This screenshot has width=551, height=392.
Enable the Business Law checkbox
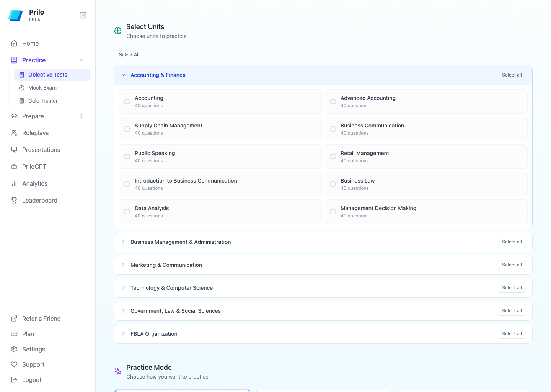(333, 184)
